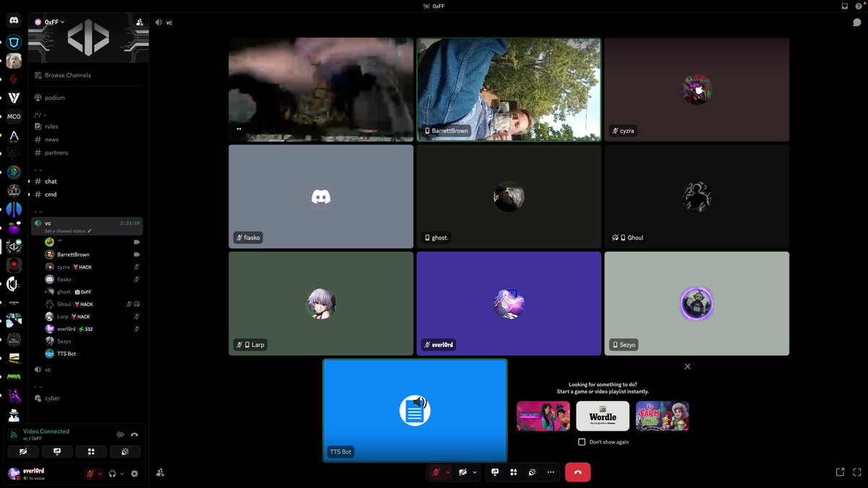
Task: Invite people with the add-members icon
Action: click(139, 22)
